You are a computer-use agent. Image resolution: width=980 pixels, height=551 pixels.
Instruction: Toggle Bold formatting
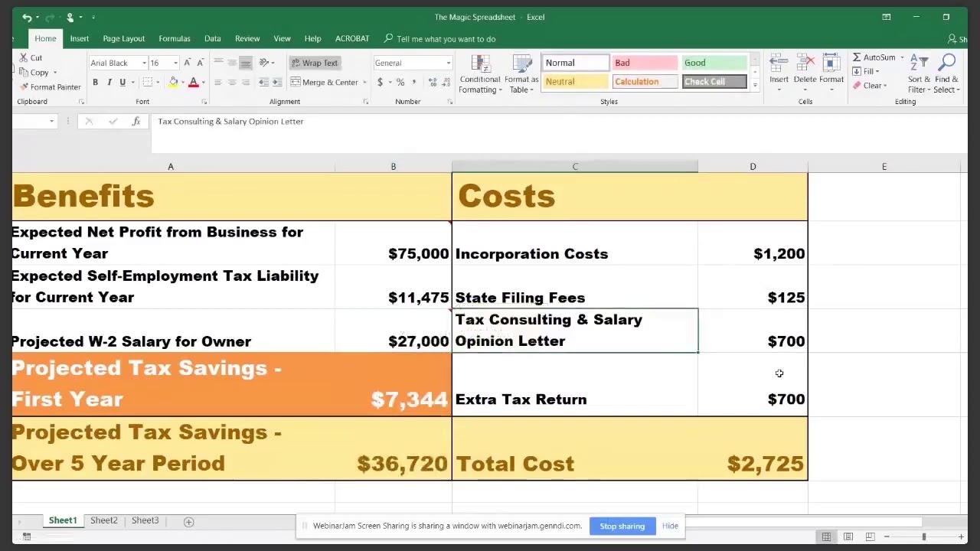click(95, 82)
